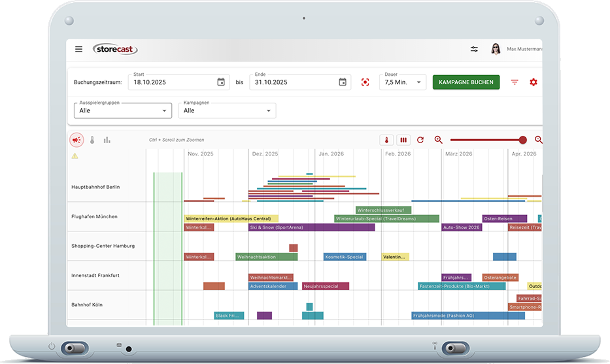Click the green highlighted booking period
Image resolution: width=610 pixels, height=364 pixels.
tap(167, 248)
